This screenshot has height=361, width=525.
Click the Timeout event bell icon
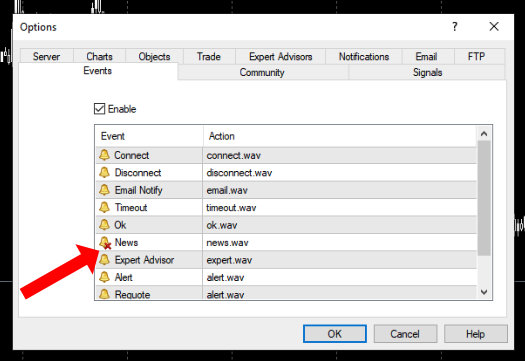point(104,207)
